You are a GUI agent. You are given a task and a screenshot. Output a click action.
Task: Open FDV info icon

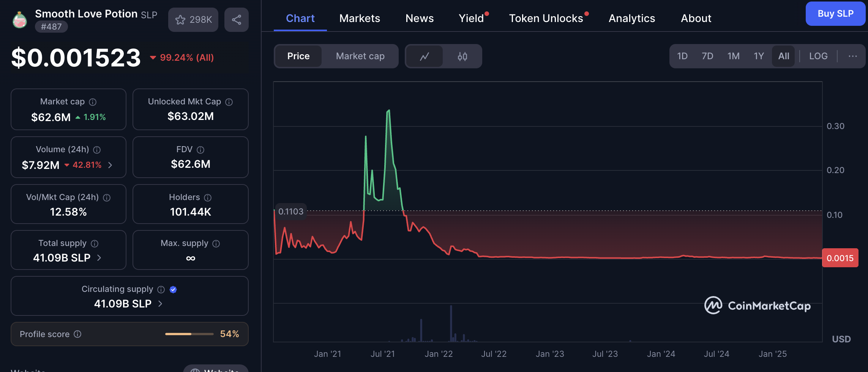[x=200, y=150]
